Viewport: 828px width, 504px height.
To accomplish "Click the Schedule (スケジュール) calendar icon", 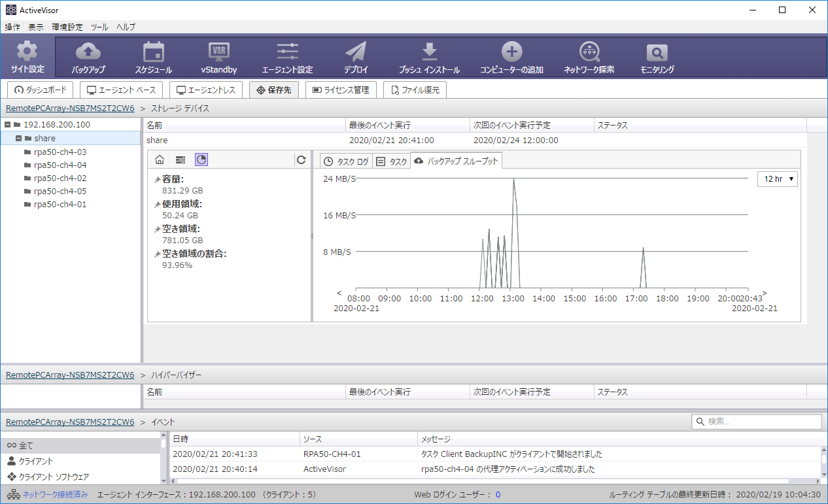I will point(154,53).
